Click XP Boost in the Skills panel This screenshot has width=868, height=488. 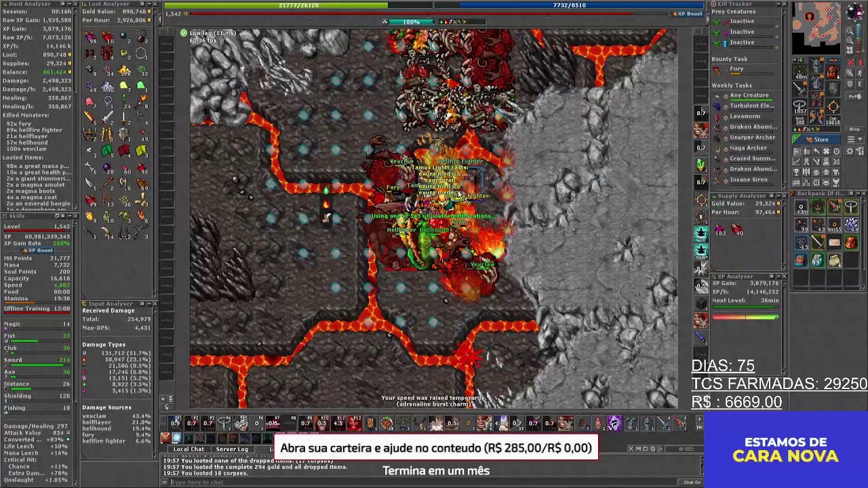click(x=37, y=250)
